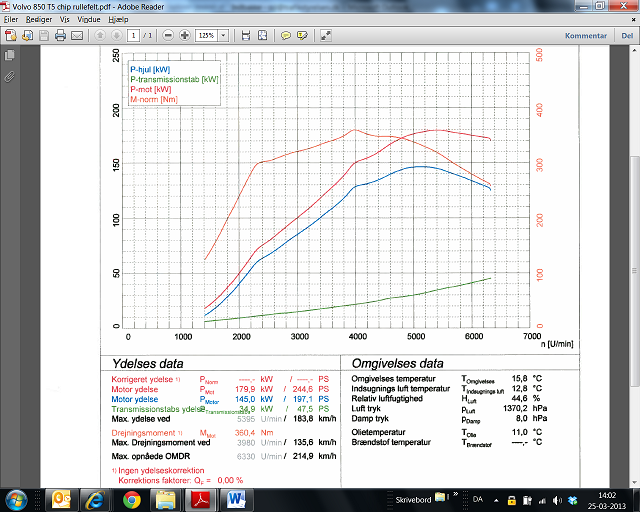
Task: Select the highlight text tool icon
Action: point(302,36)
